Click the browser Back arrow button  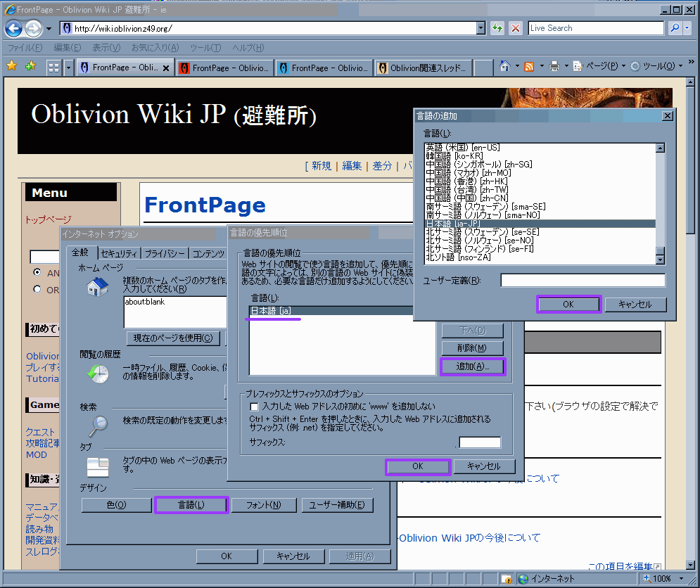(13, 29)
